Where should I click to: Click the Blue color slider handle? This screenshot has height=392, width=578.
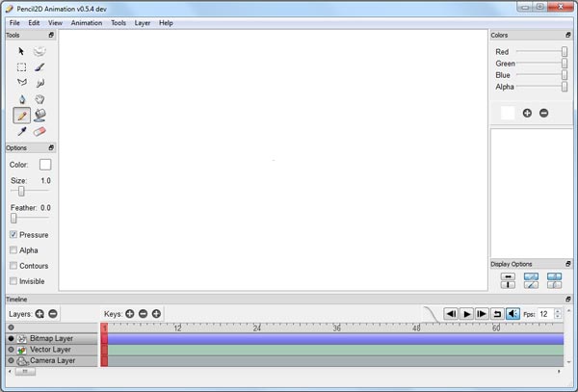click(565, 75)
